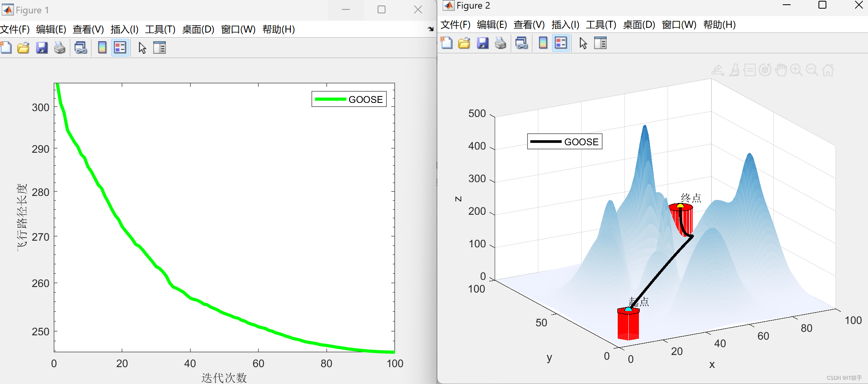
Task: Open 查看(V) menu in Figure 1
Action: 88,29
